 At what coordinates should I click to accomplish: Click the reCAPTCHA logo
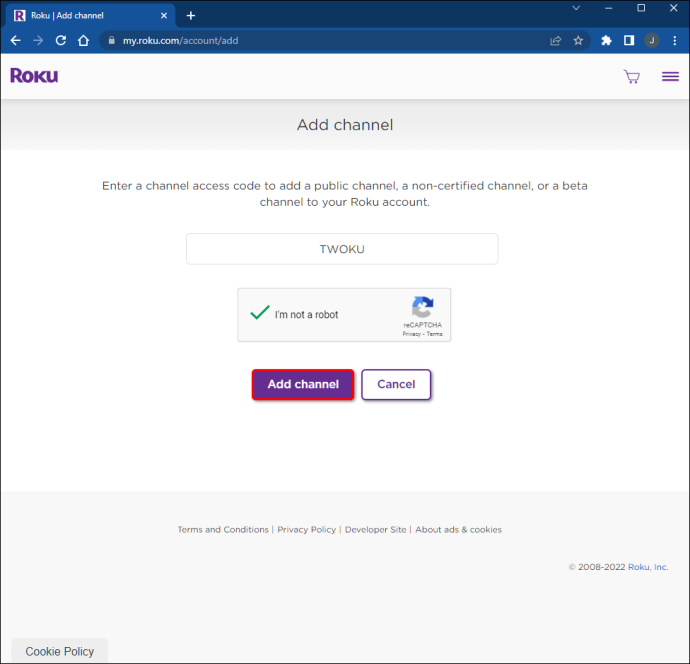tap(422, 307)
